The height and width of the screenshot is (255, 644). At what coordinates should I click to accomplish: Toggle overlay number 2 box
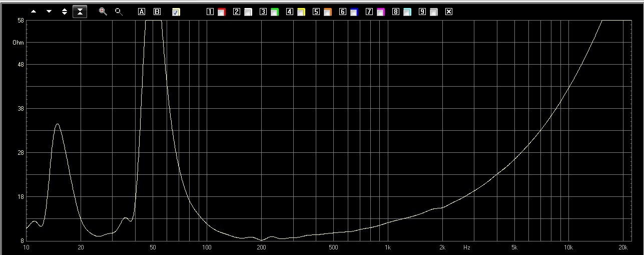(237, 12)
